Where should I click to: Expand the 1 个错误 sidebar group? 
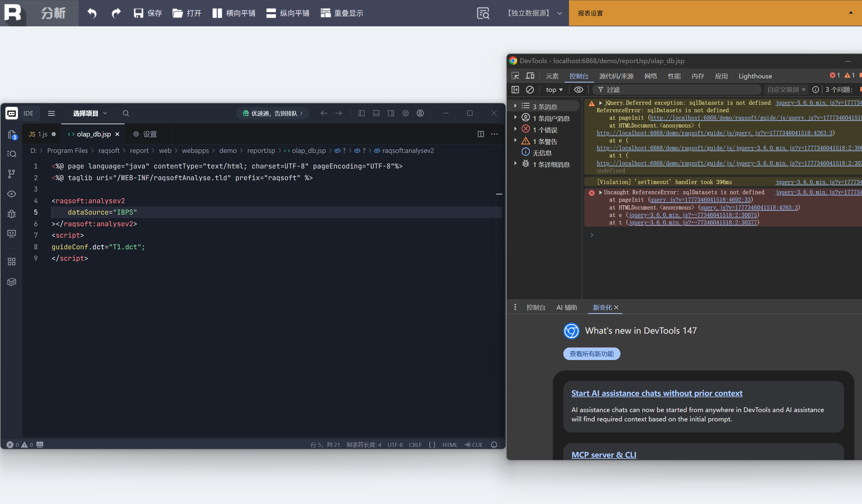515,129
